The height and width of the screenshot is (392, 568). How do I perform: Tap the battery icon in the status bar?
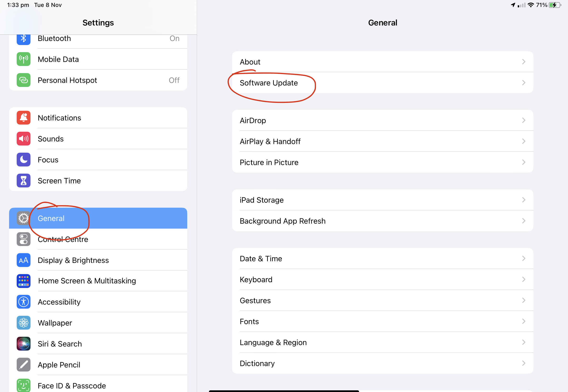tap(555, 5)
